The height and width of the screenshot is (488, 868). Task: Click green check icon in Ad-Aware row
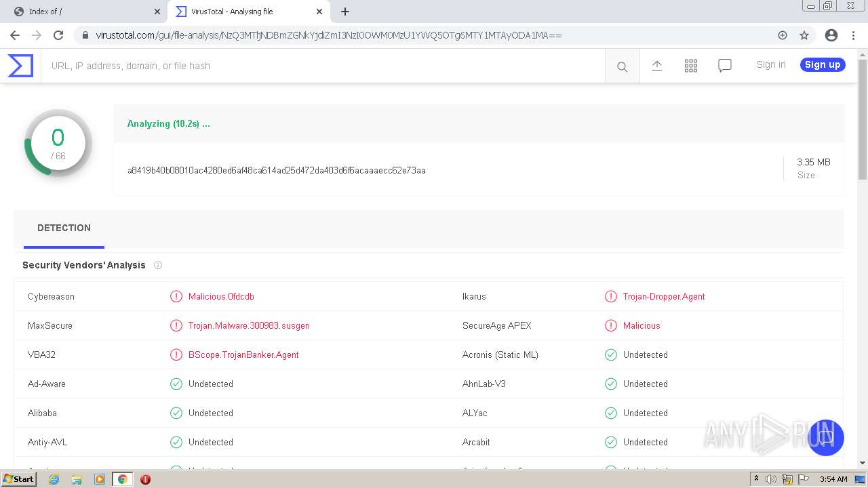pyautogui.click(x=176, y=384)
